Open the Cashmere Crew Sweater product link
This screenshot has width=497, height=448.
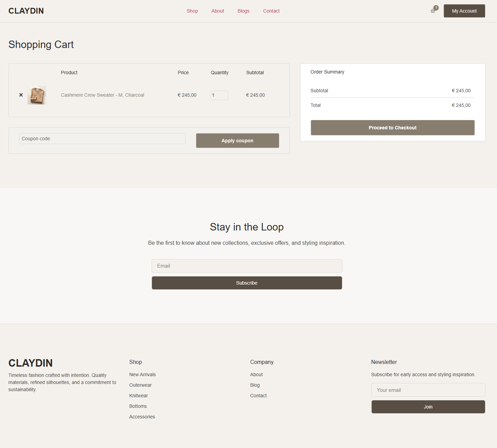tap(103, 95)
